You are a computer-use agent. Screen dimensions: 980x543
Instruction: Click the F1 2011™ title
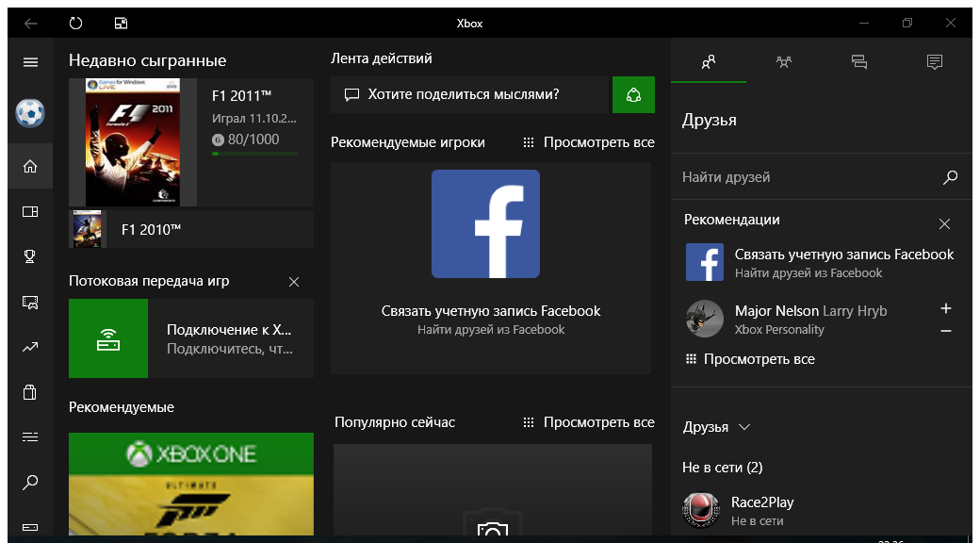click(x=242, y=96)
